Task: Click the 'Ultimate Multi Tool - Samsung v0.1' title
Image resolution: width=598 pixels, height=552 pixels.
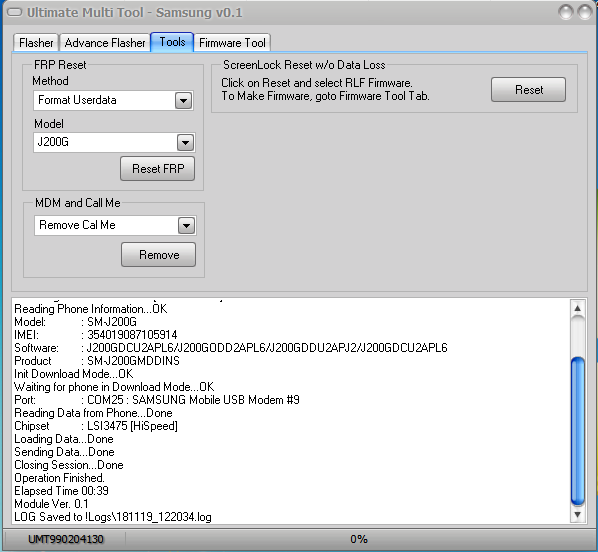Action: coord(135,13)
